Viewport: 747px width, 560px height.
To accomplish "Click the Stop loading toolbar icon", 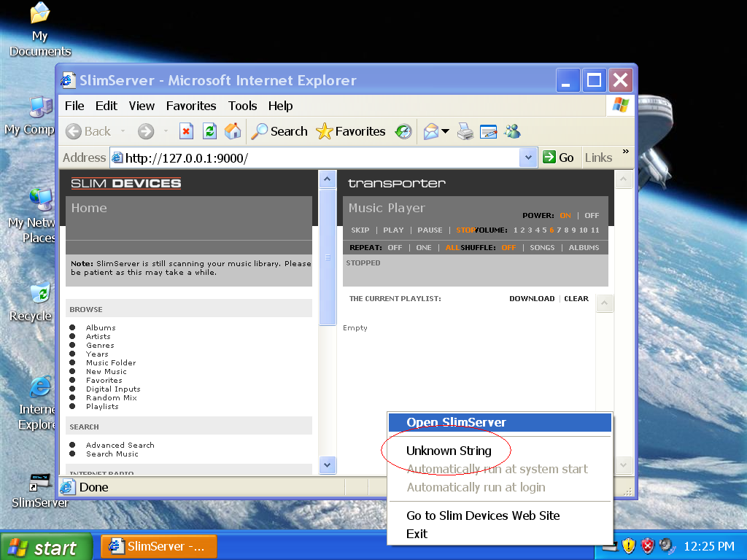I will tap(186, 131).
